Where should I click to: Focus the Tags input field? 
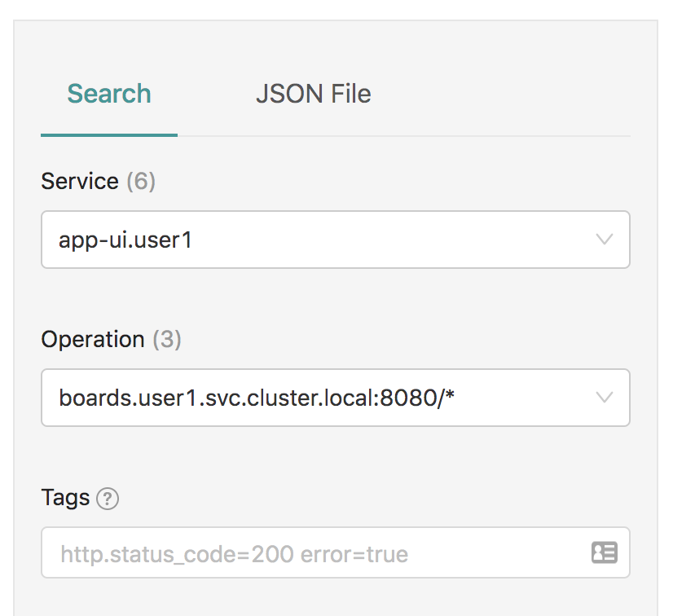click(x=335, y=552)
